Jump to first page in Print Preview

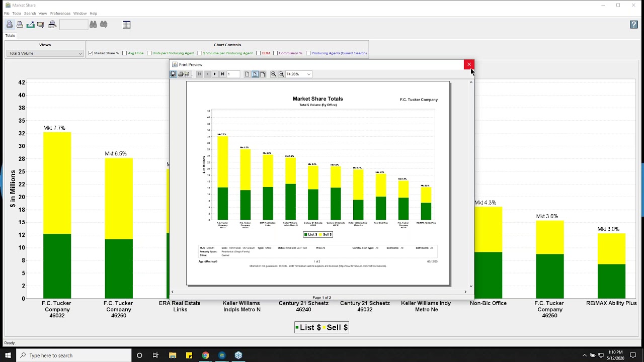coord(199,74)
